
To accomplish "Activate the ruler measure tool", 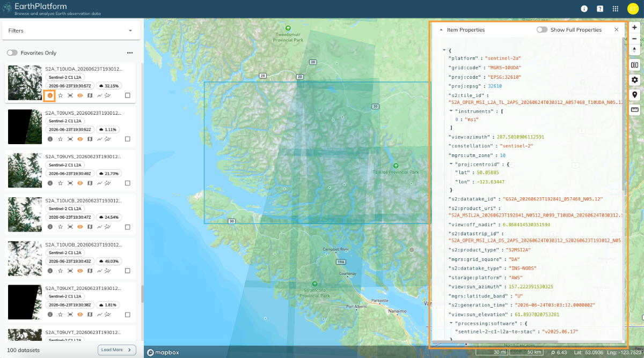I will click(x=635, y=110).
